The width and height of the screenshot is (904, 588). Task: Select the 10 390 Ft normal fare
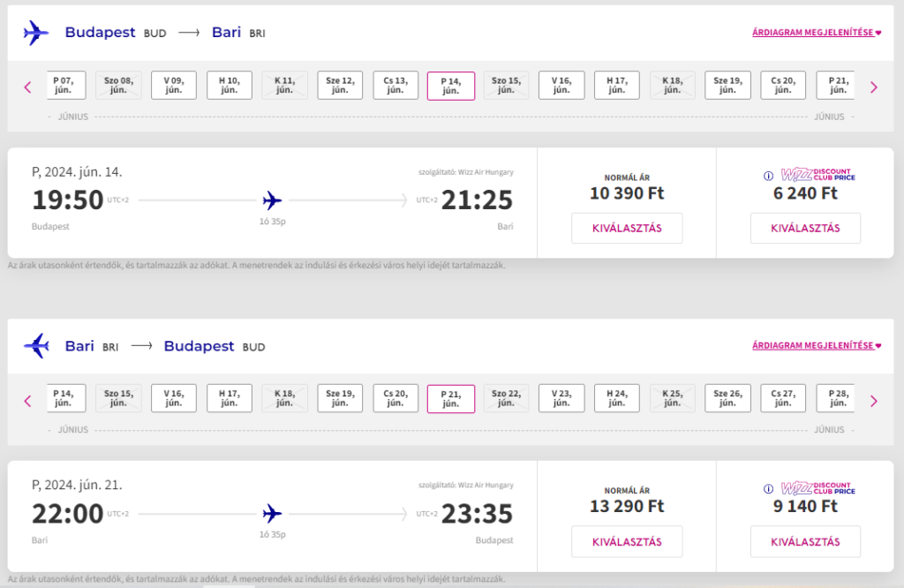coord(627,228)
